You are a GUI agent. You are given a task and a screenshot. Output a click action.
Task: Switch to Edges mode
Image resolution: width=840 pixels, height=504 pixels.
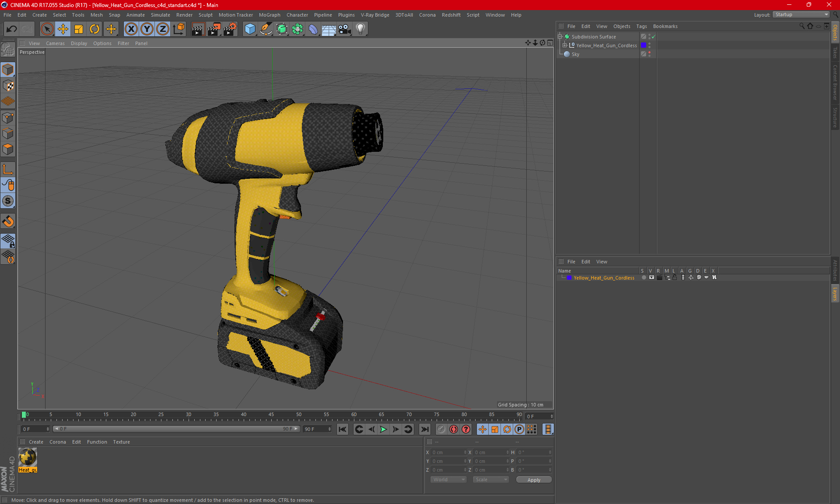[x=8, y=133]
